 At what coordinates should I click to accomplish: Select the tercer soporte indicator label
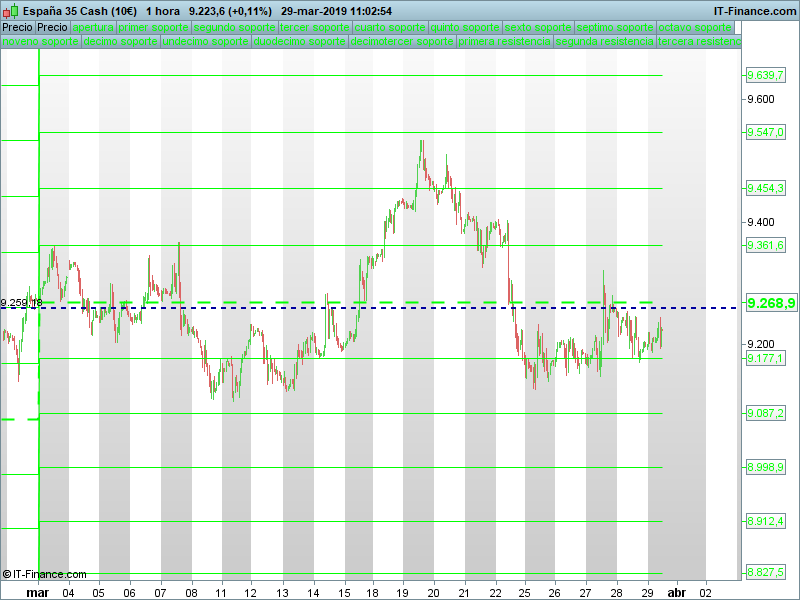(x=315, y=28)
